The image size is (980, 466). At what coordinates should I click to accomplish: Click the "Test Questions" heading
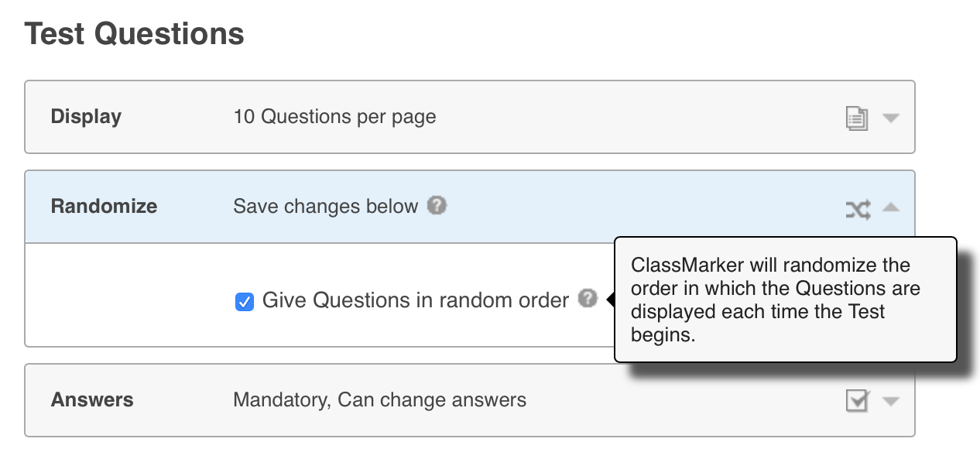pos(135,34)
